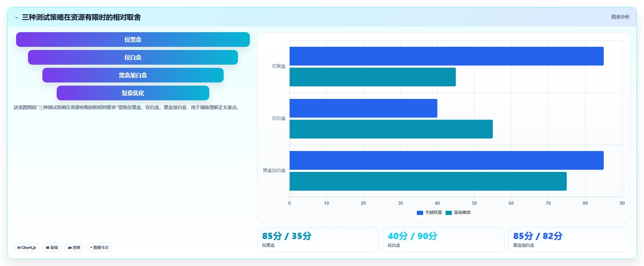
Task: Select the 黑盒加白盒 funnel bar
Action: [x=133, y=75]
